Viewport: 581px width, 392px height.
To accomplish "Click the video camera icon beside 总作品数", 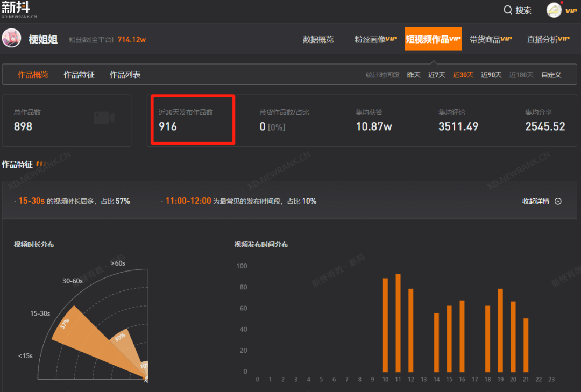I will click(x=104, y=118).
